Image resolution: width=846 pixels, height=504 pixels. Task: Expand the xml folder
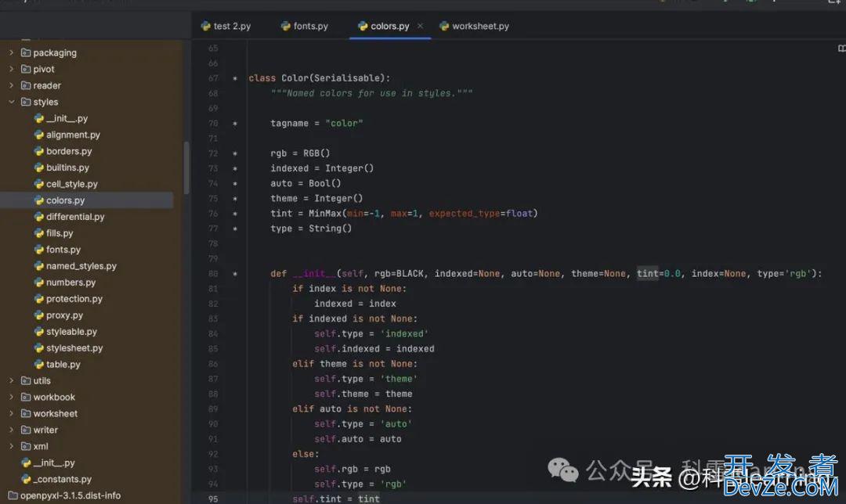click(11, 446)
